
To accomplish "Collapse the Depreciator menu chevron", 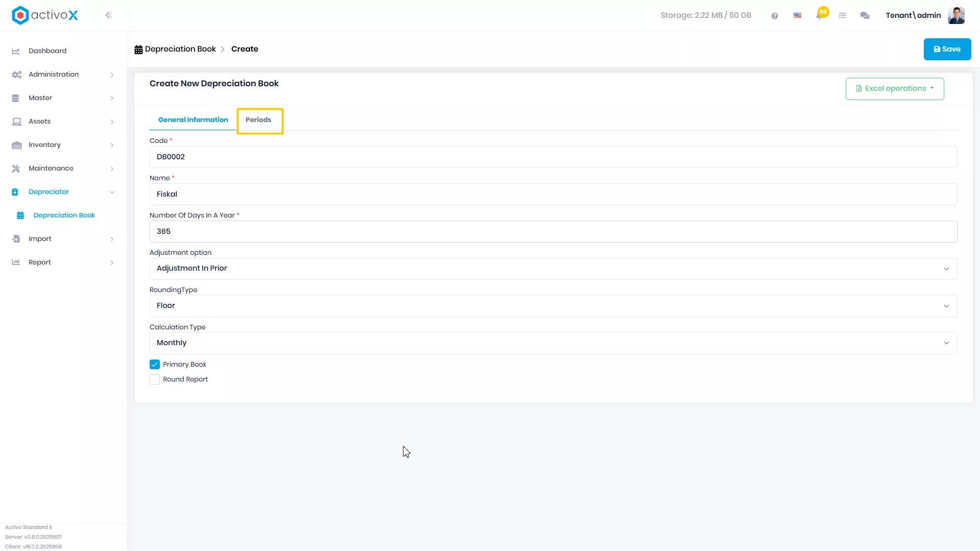I will click(112, 193).
